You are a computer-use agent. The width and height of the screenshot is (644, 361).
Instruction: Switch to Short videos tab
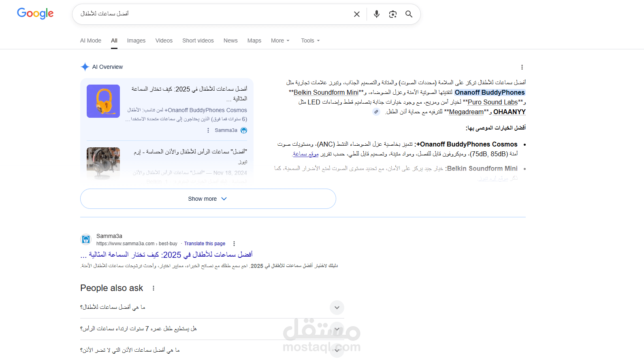click(x=198, y=40)
